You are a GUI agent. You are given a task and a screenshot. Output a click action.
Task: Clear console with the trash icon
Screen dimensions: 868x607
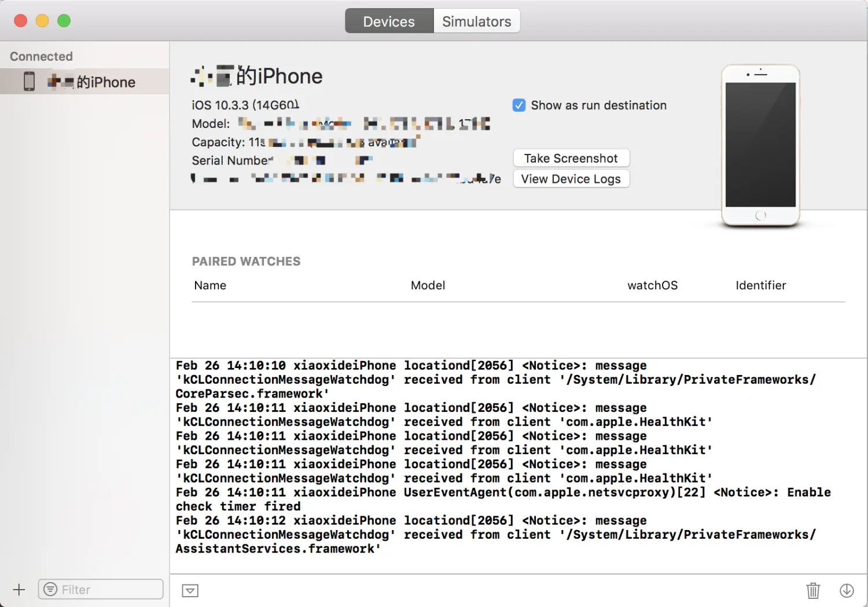[x=813, y=590]
